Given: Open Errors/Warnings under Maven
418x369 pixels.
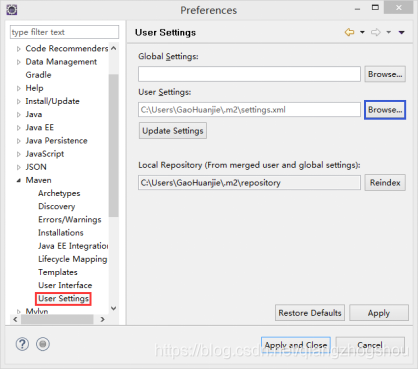Looking at the screenshot, I should tap(70, 219).
